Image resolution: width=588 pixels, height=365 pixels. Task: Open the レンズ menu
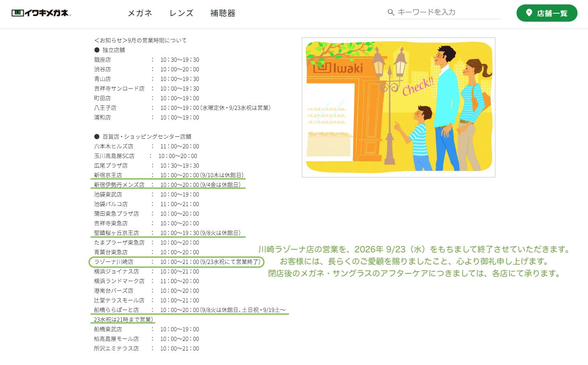coord(182,13)
